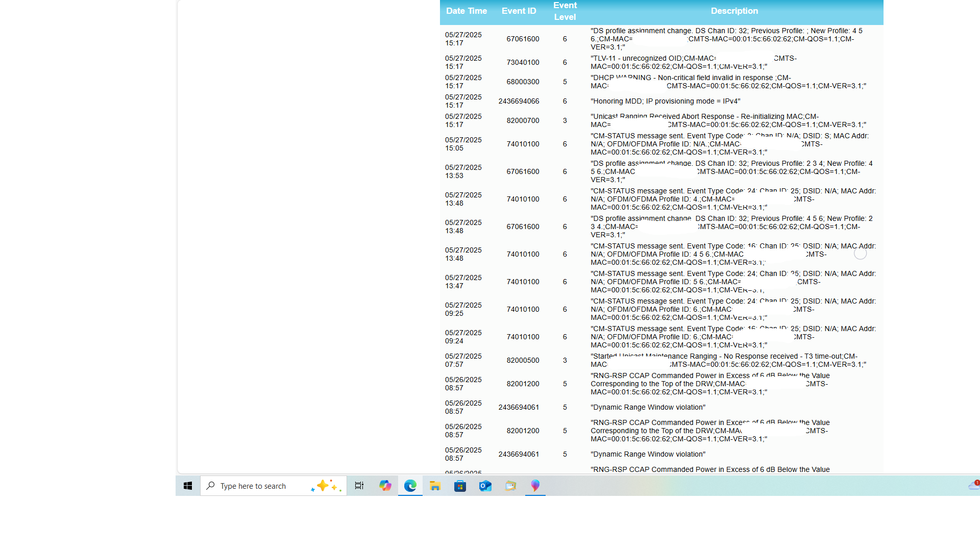Click the sparkle search highlights icon
This screenshot has width=980, height=551.
tap(326, 486)
